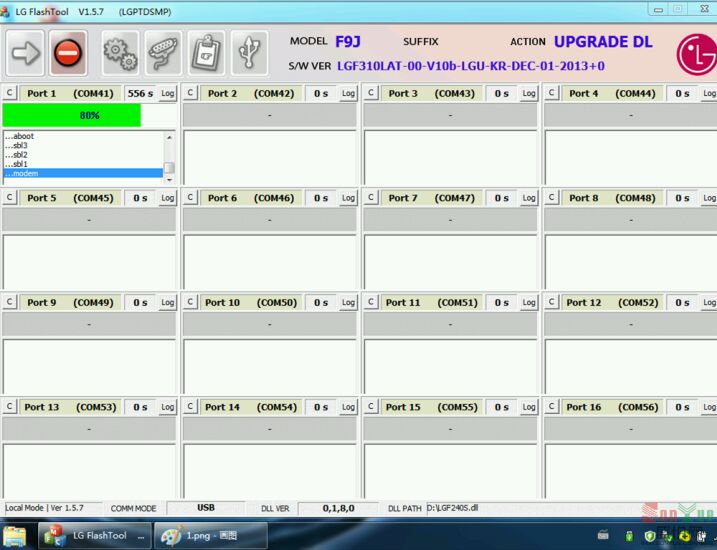This screenshot has height=550, width=717.
Task: Click the C button for Port 14
Action: coord(190,406)
